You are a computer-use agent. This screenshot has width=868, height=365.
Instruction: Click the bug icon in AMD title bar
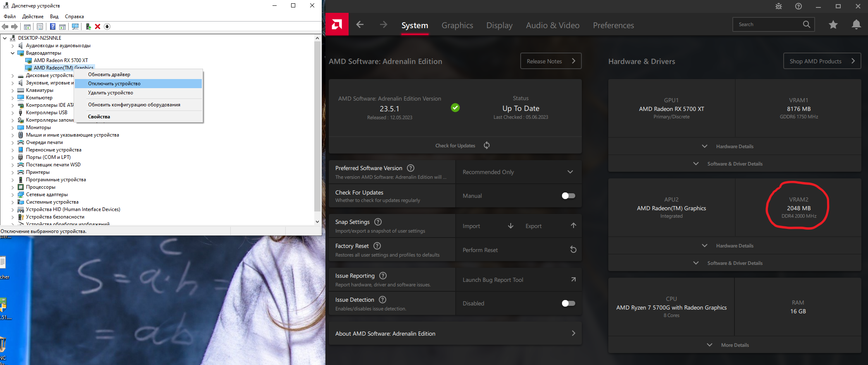tap(779, 6)
